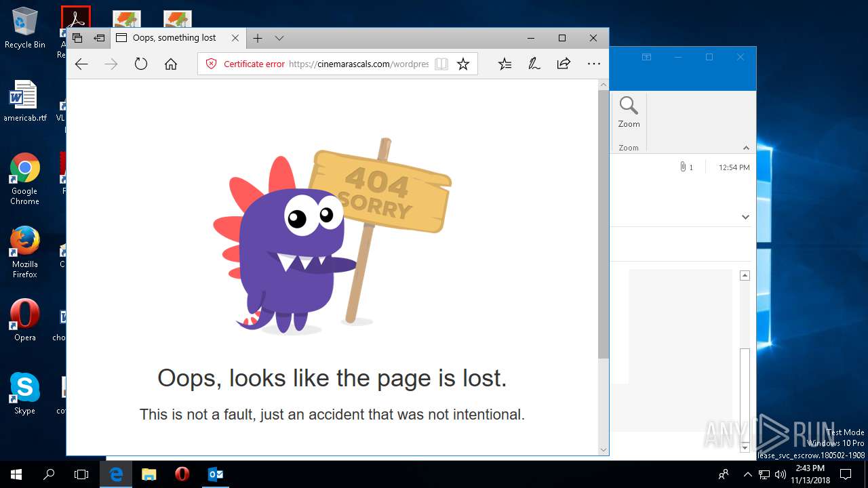Viewport: 868px width, 488px height.
Task: Open Edge Settings and more menu
Action: tap(594, 64)
